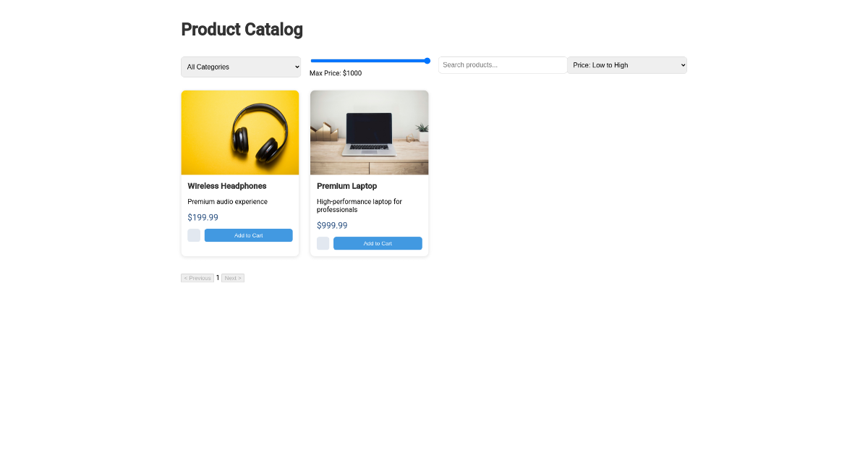This screenshot has width=868, height=456.
Task: Open the Wireless Headphones product image
Action: (240, 132)
